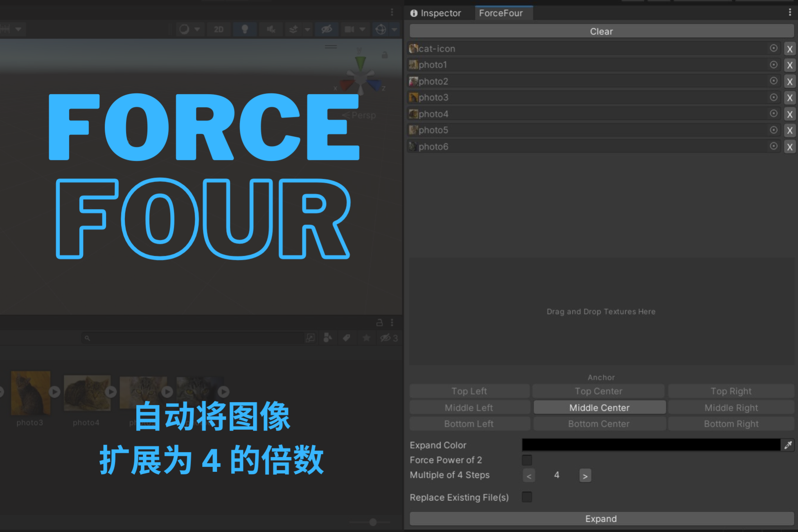Toggle scene effects with the layers icon
This screenshot has height=532, width=798.
click(293, 29)
